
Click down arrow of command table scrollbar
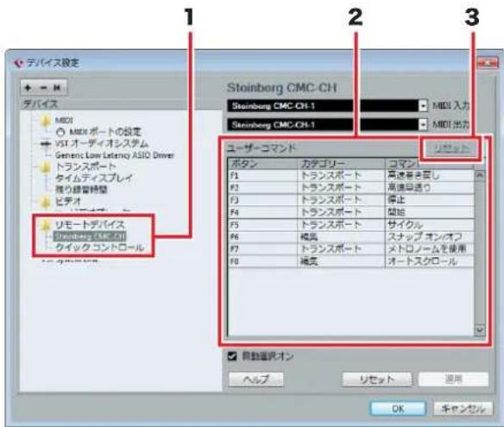point(479,330)
